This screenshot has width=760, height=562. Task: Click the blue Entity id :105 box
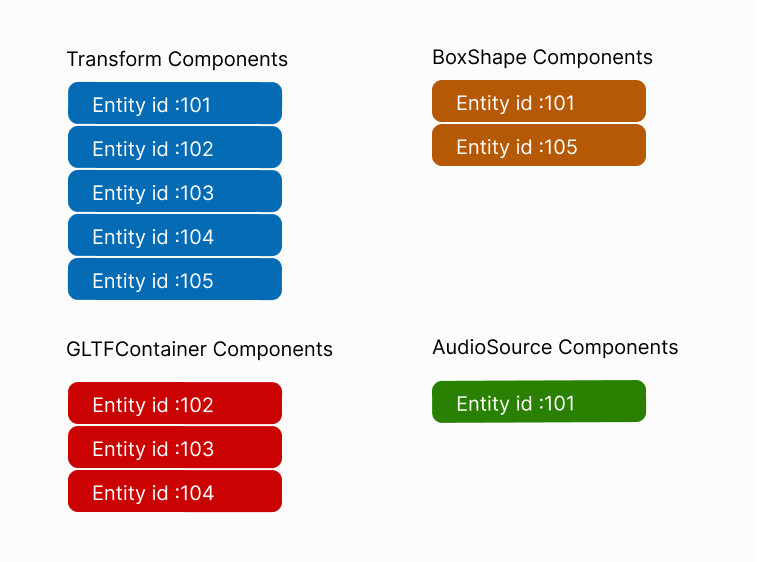click(175, 280)
